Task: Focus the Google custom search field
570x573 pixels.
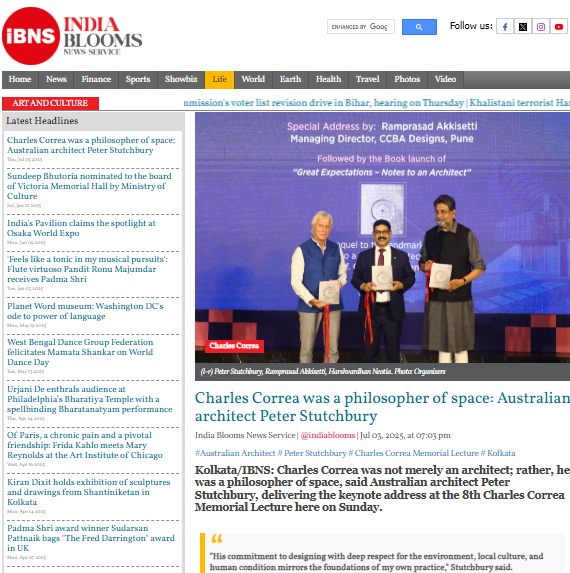Action: coord(361,27)
